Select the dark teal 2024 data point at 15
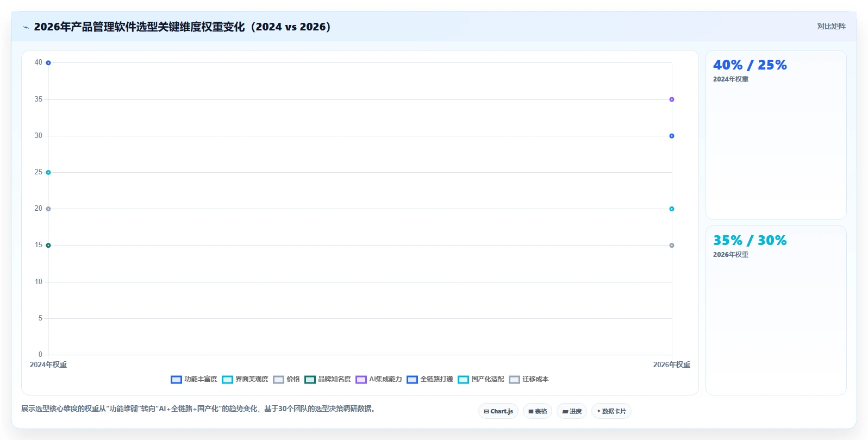 tap(48, 246)
